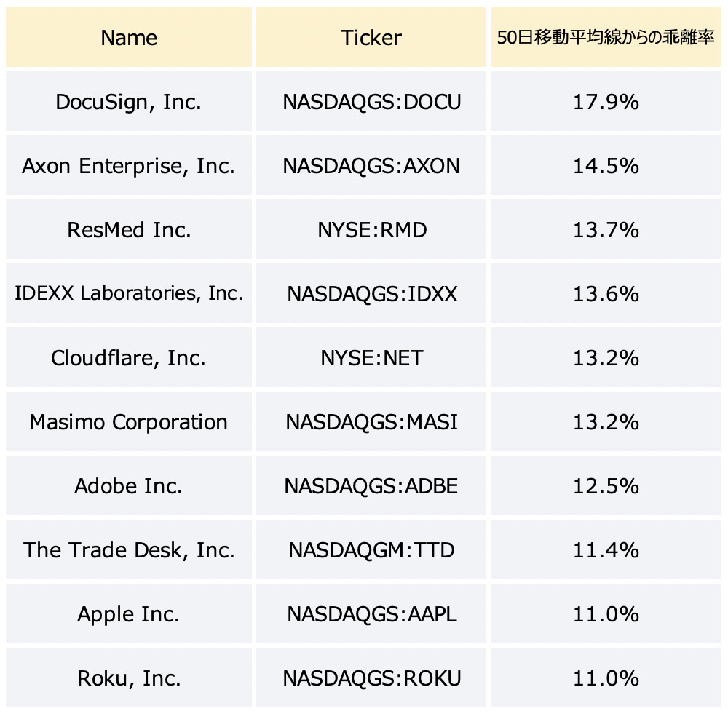This screenshot has height=719, width=728.
Task: Select the NASDAQGS:AXON ticker
Action: tap(371, 165)
